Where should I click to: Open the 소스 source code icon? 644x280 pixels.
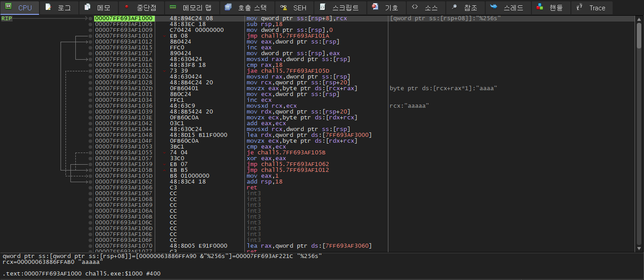(x=415, y=8)
